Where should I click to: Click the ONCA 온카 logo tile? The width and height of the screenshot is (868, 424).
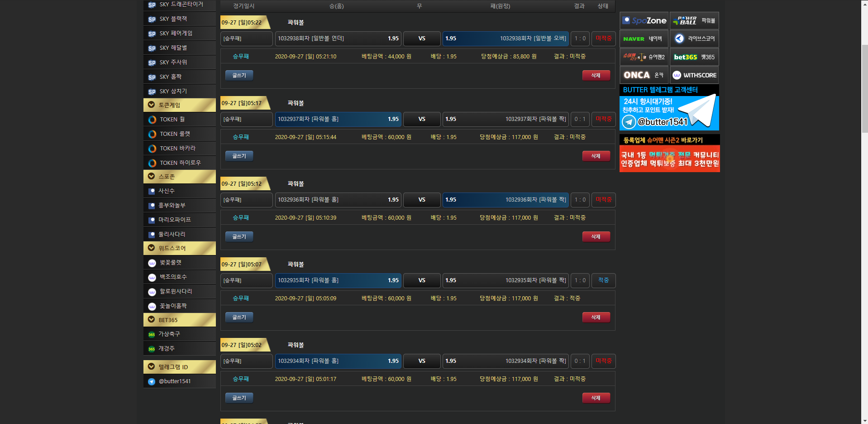644,75
